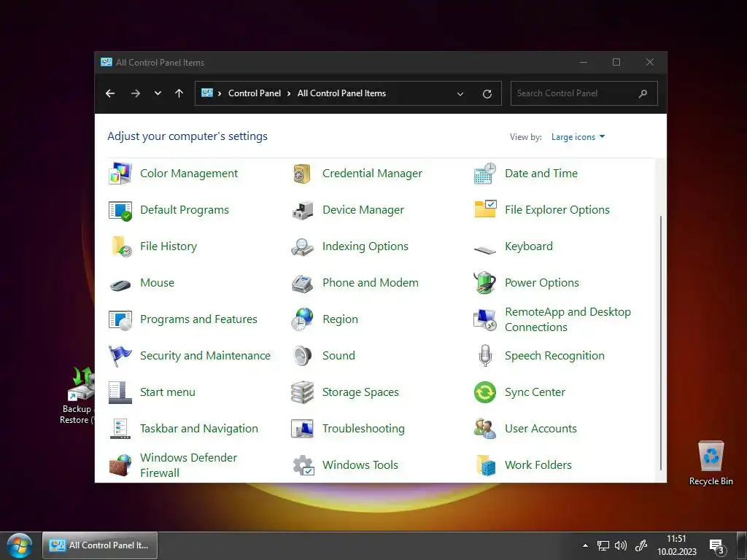Click the pen input tray icon
747x560 pixels.
click(x=641, y=545)
